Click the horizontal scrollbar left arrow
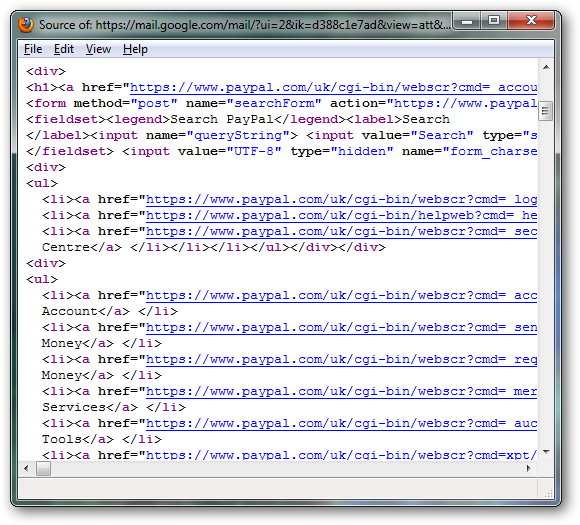This screenshot has width=580, height=525. pyautogui.click(x=26, y=468)
